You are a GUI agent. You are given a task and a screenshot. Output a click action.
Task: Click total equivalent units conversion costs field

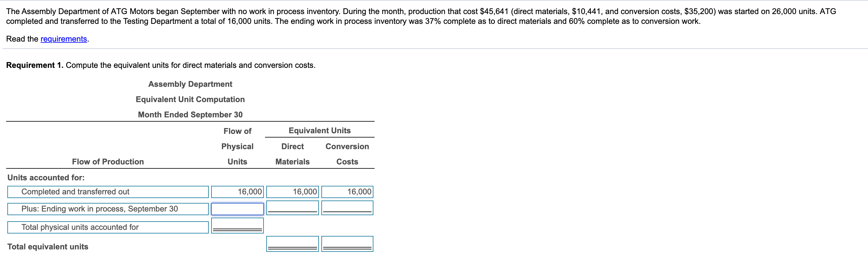347,244
